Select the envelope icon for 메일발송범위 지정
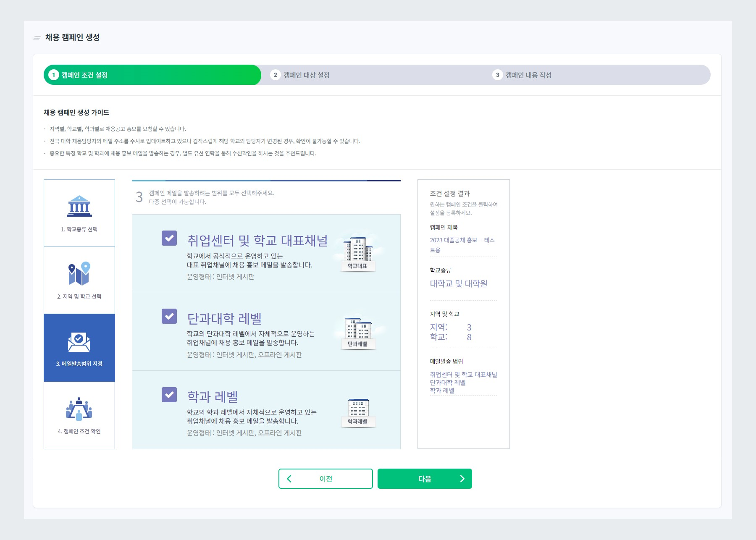756x540 pixels. point(79,342)
